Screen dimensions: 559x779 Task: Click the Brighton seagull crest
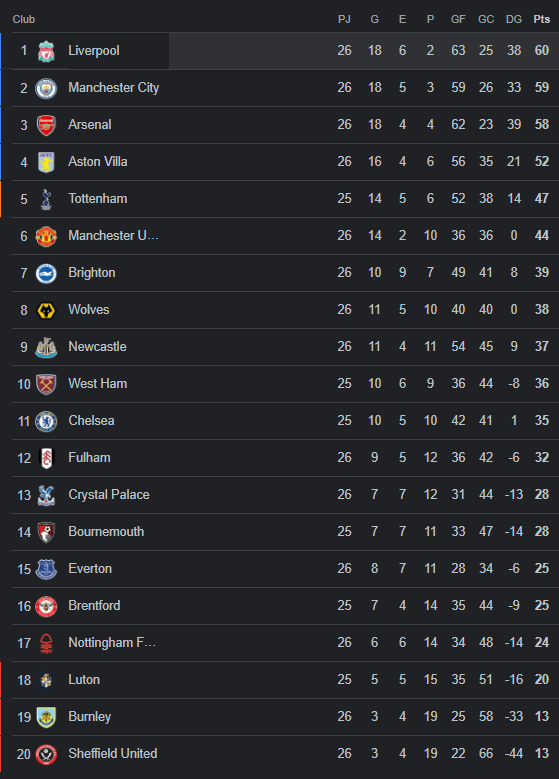point(46,273)
